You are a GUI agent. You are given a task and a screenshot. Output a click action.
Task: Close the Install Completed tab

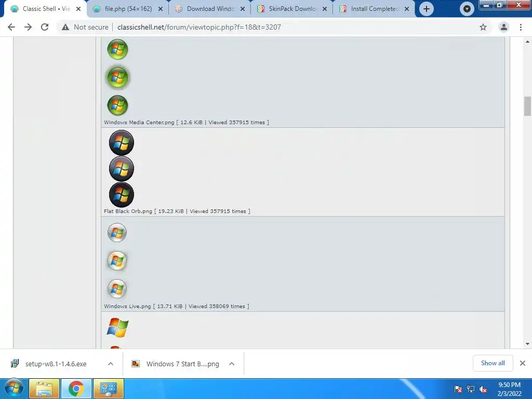click(x=407, y=9)
